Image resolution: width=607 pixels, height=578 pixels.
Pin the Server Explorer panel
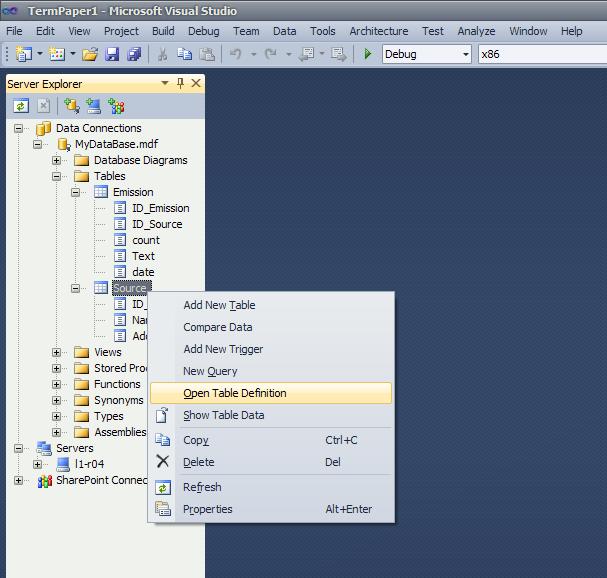pos(180,83)
